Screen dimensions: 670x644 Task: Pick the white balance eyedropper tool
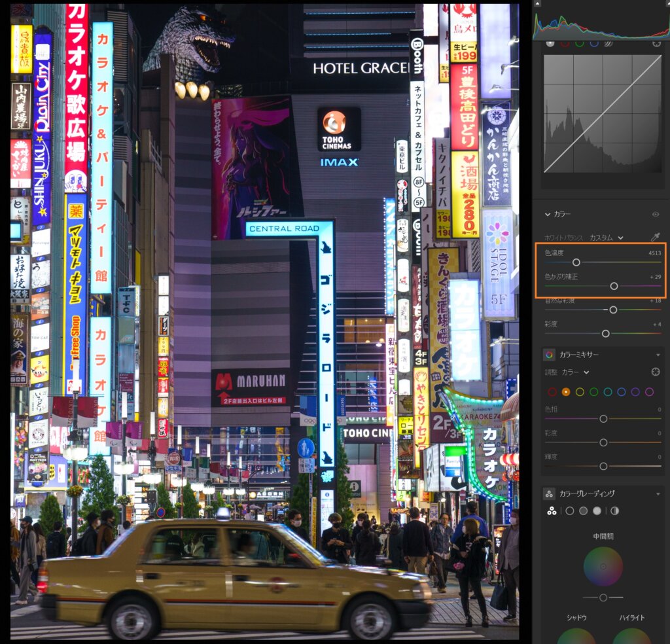pyautogui.click(x=655, y=237)
